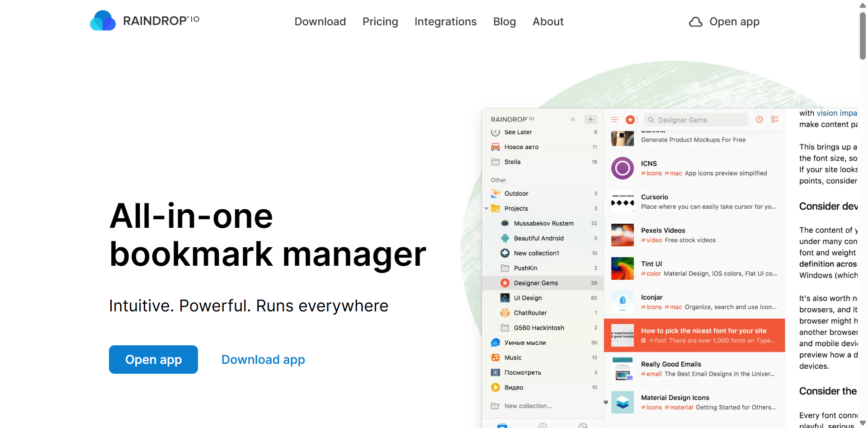
Task: Click the #font tag in the highlighted bookmark
Action: pos(658,340)
